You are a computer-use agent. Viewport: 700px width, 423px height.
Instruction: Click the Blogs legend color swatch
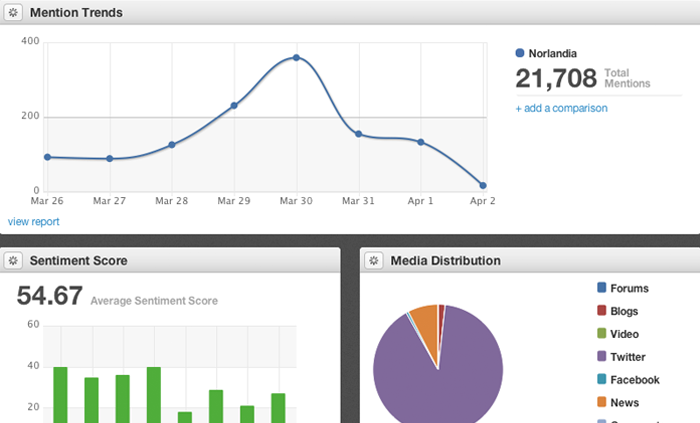click(602, 310)
